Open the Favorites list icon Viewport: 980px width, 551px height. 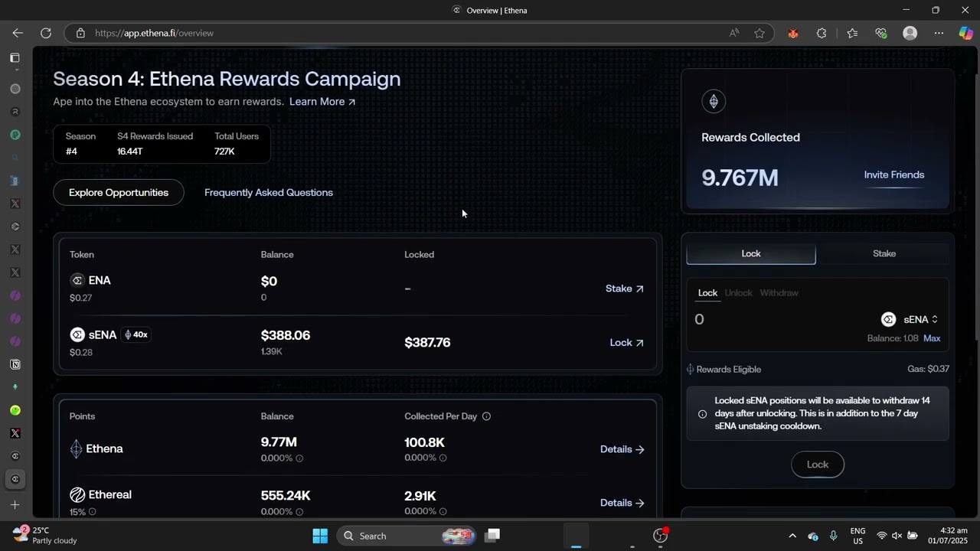pos(852,33)
